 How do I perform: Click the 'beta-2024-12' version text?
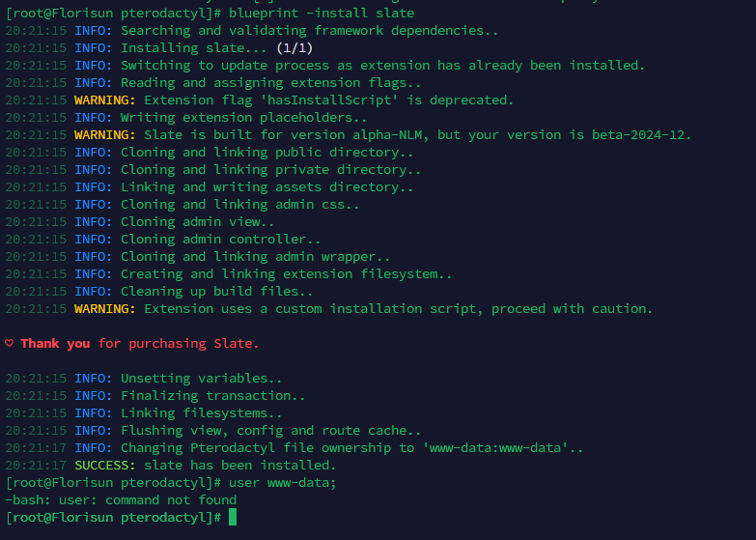[x=638, y=134]
